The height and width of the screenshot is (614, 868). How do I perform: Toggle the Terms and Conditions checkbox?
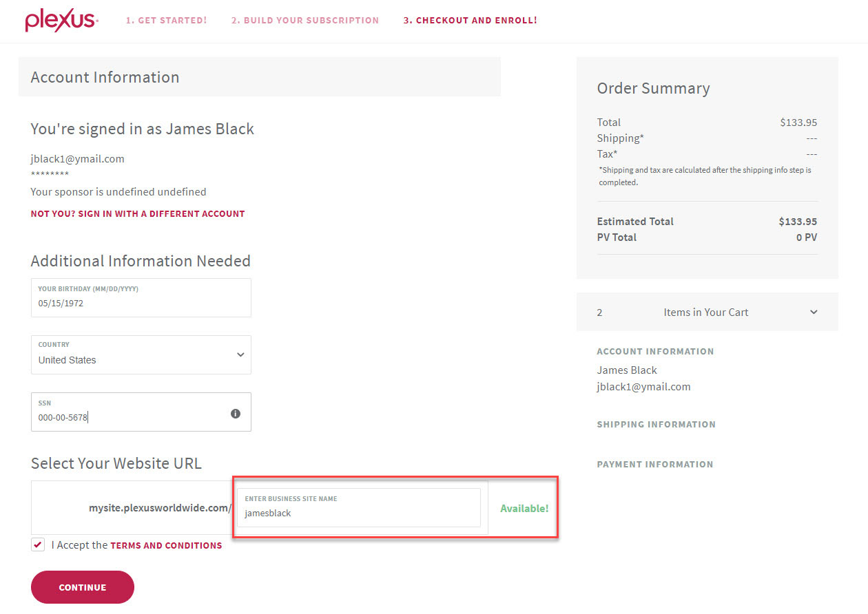click(x=38, y=544)
